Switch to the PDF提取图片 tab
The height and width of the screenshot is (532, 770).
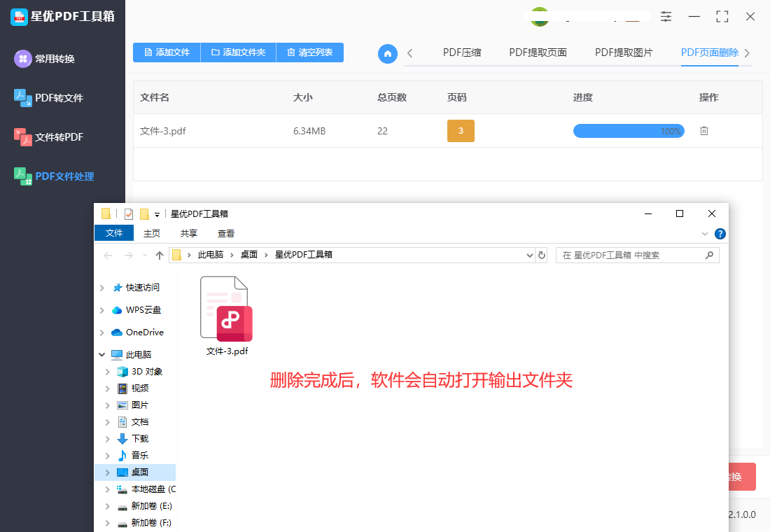[624, 52]
